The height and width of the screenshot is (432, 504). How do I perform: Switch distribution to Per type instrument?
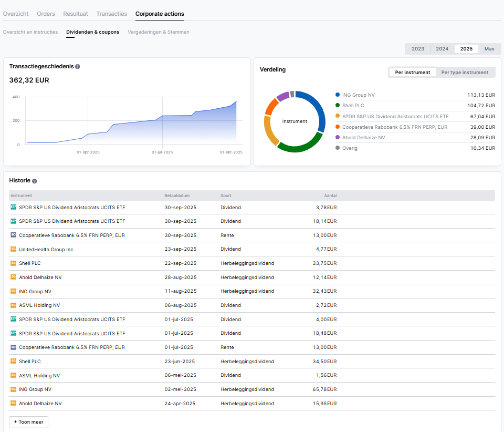coord(465,73)
